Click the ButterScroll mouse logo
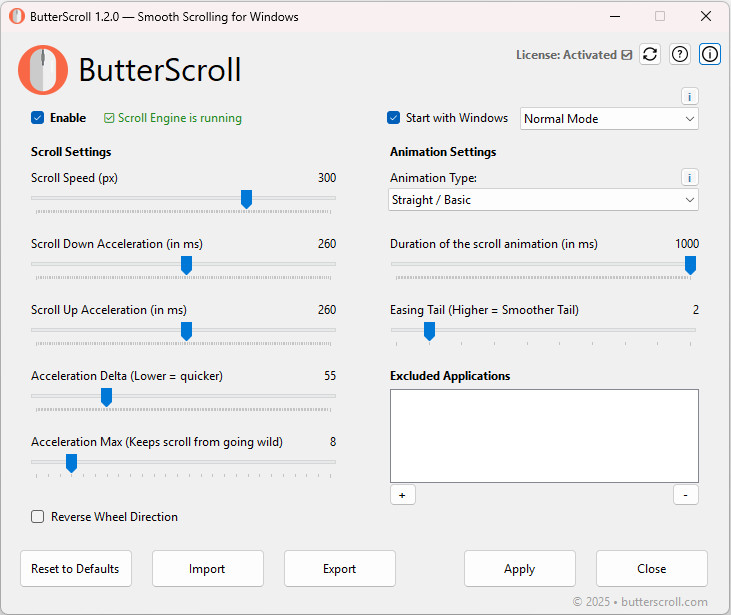 (x=43, y=70)
